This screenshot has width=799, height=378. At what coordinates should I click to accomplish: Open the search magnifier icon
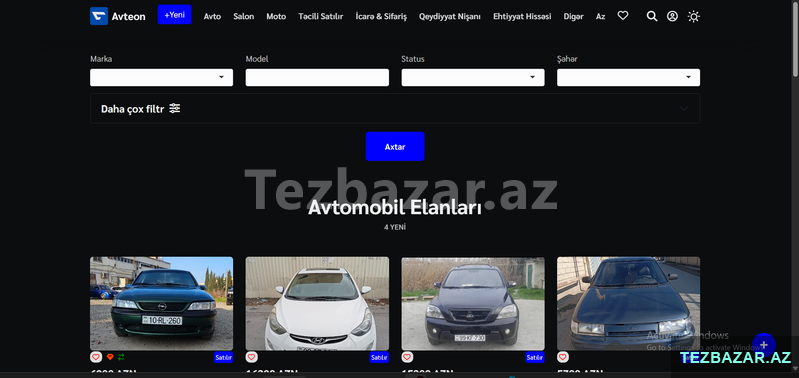[x=652, y=16]
